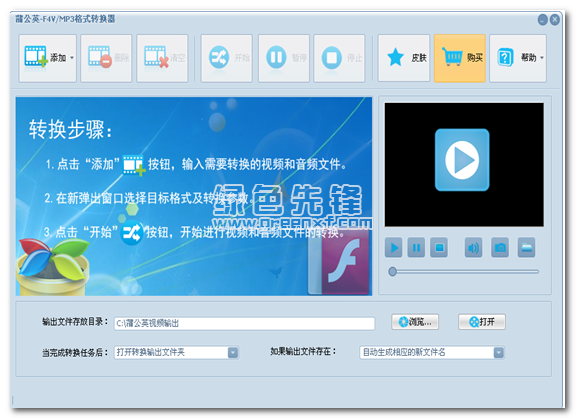Image resolution: width=576 pixels, height=419 pixels.
Task: Expand the 添加 button dropdown arrow
Action: coord(72,58)
